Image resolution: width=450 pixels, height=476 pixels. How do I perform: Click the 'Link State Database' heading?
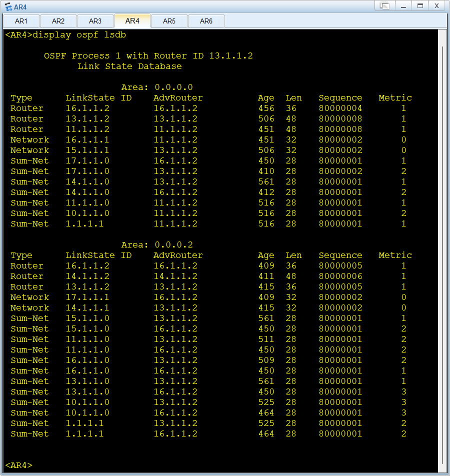[129, 66]
